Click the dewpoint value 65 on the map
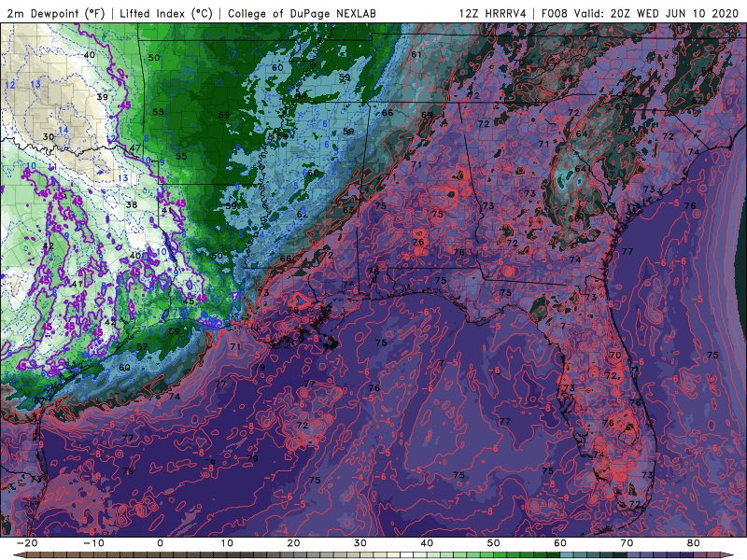Viewport: 747px width, 560px height. pos(348,210)
